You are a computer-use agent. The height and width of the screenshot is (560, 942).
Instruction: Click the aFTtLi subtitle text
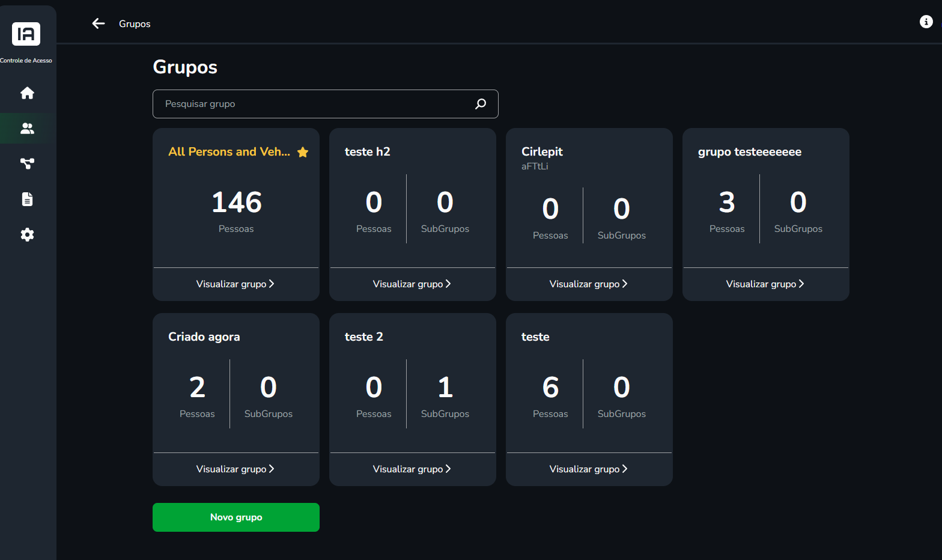click(535, 166)
